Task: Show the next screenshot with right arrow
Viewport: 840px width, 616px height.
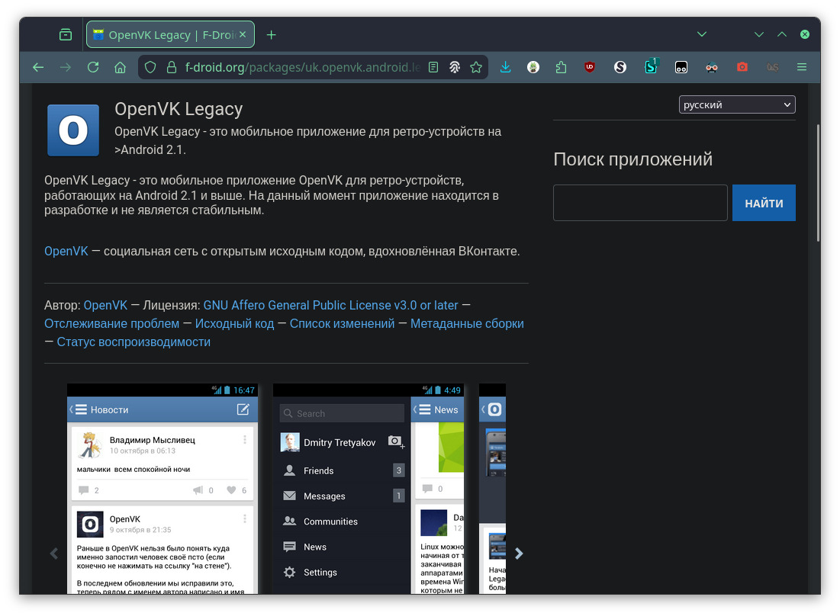Action: point(519,553)
